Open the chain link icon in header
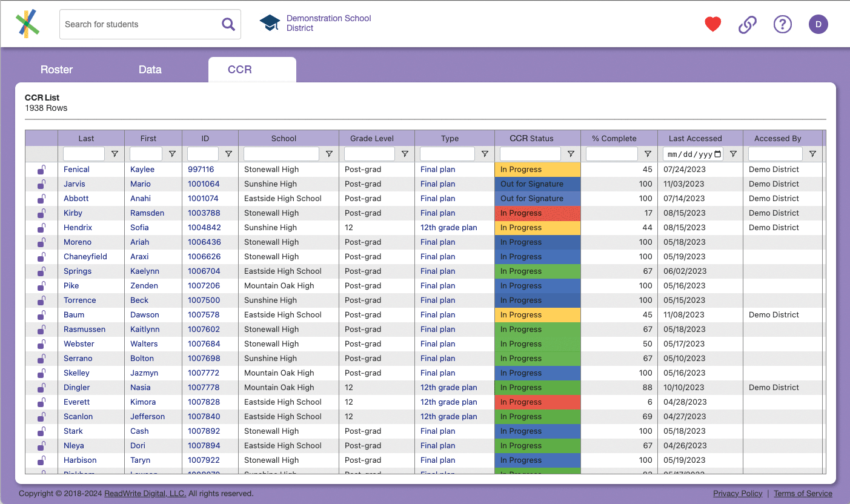Image resolution: width=850 pixels, height=504 pixels. click(748, 24)
